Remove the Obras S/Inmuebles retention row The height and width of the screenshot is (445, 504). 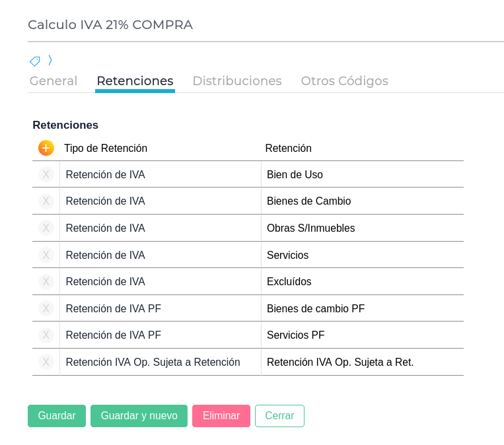click(x=46, y=228)
